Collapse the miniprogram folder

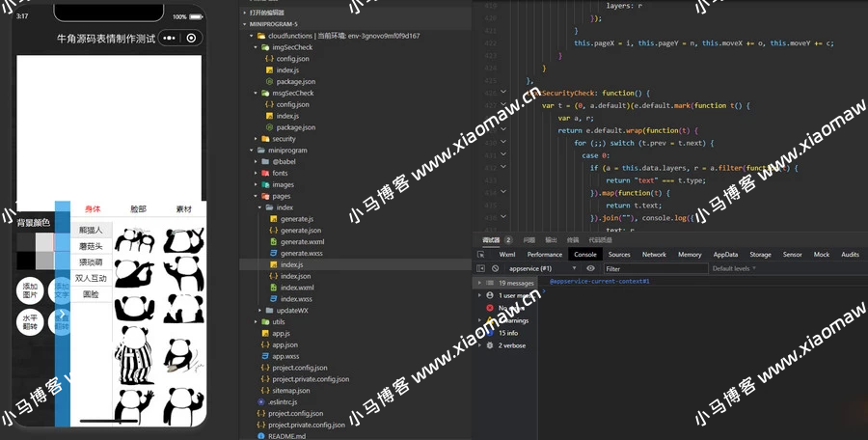coord(252,151)
